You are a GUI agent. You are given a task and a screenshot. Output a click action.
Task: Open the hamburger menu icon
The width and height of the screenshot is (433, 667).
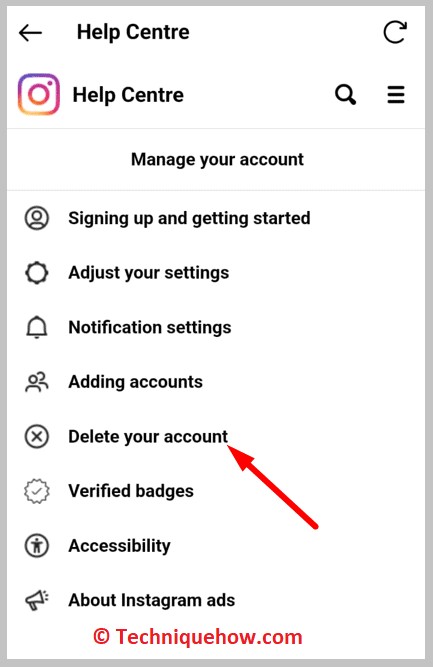coord(396,94)
